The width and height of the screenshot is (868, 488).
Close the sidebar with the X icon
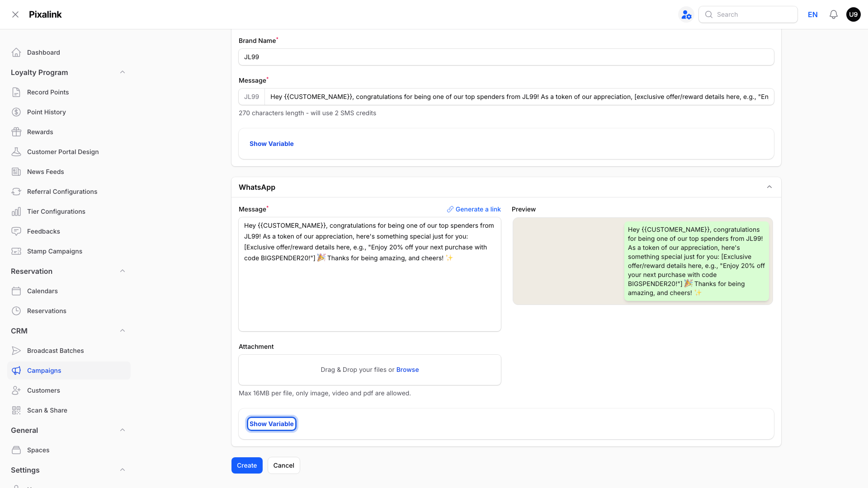point(15,14)
